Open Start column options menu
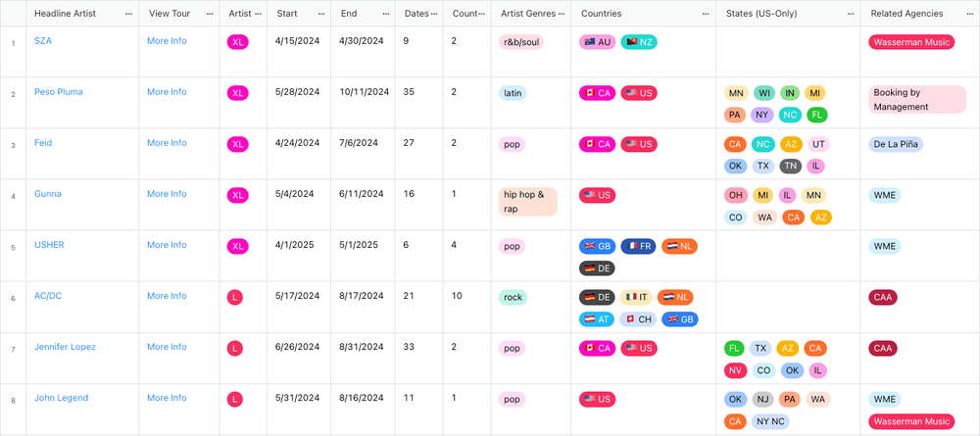 coord(321,14)
